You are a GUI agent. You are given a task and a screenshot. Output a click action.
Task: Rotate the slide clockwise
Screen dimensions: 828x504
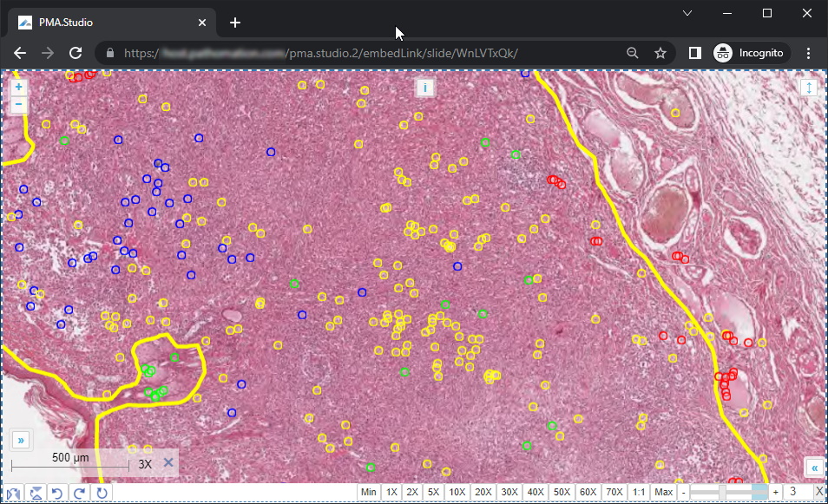tap(80, 493)
